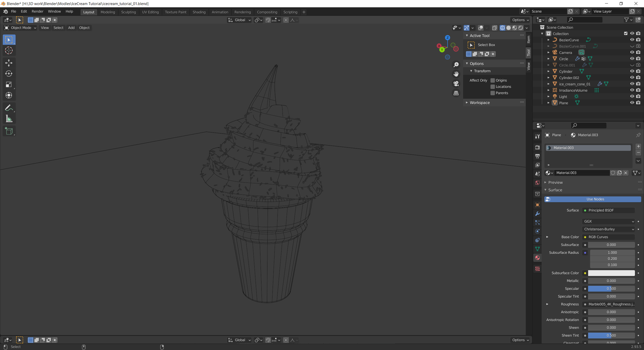644x350 pixels.
Task: Open Tool properties tab icon
Action: point(538,136)
